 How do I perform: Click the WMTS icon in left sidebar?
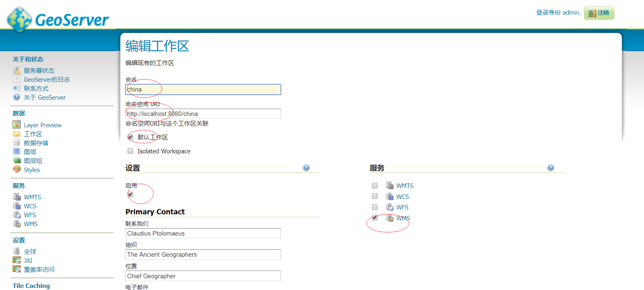click(x=17, y=197)
